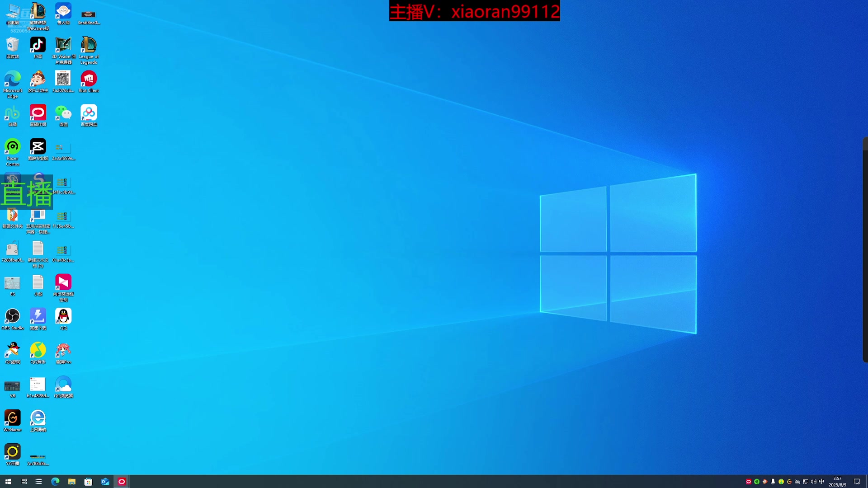Screen dimensions: 868x488
Task: Click the QQ音乐 tray icon
Action: tap(781, 482)
